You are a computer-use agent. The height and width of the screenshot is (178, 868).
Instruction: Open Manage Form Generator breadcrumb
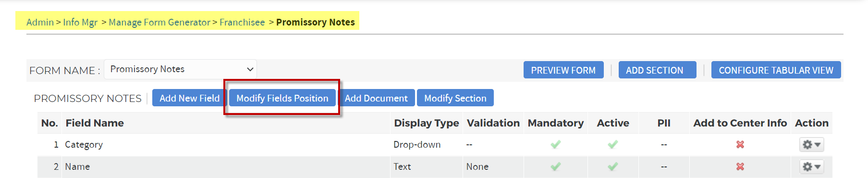[x=159, y=22]
